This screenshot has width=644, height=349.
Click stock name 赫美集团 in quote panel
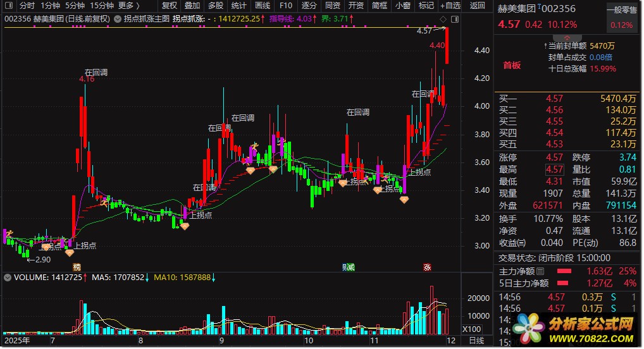pyautogui.click(x=517, y=9)
